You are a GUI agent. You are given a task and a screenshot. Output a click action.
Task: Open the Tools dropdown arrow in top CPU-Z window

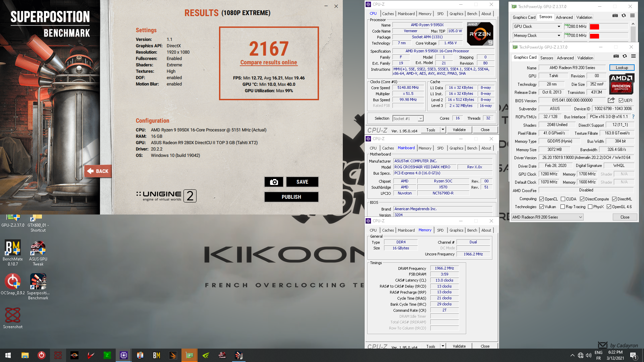(443, 129)
